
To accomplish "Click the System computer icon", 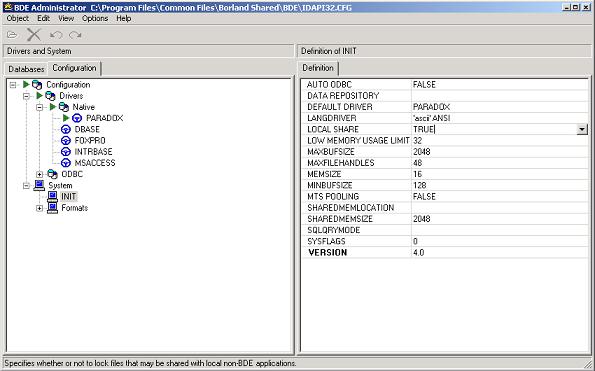I will tap(39, 185).
